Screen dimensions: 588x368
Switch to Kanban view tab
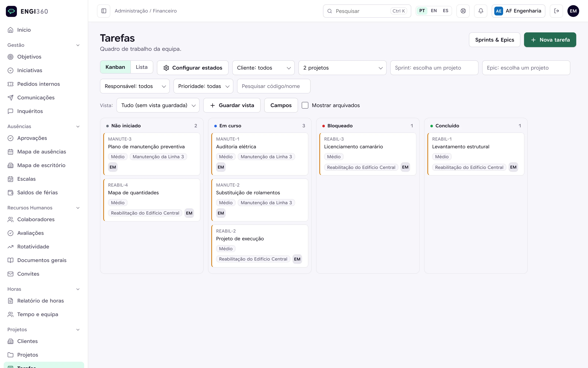click(115, 67)
